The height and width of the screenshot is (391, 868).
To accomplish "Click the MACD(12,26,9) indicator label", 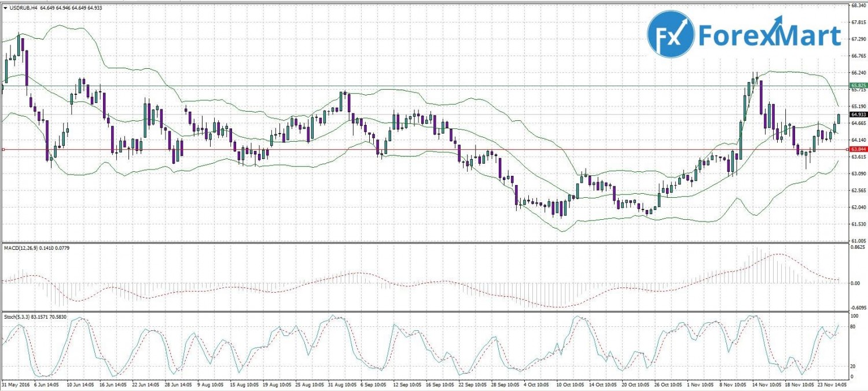I will tap(23, 248).
